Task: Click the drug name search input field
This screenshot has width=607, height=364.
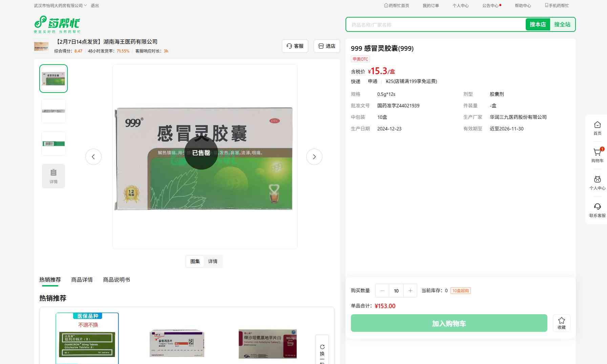Action: point(435,25)
